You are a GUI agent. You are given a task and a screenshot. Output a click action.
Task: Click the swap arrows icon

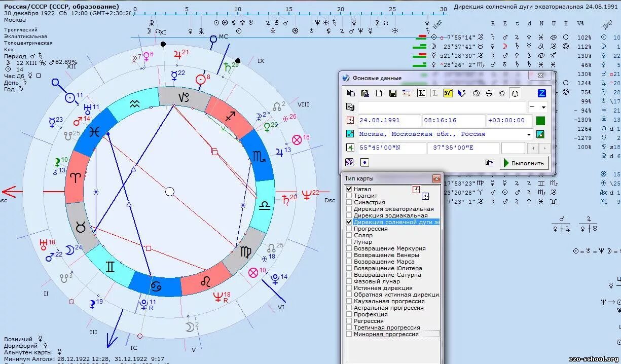point(489,93)
